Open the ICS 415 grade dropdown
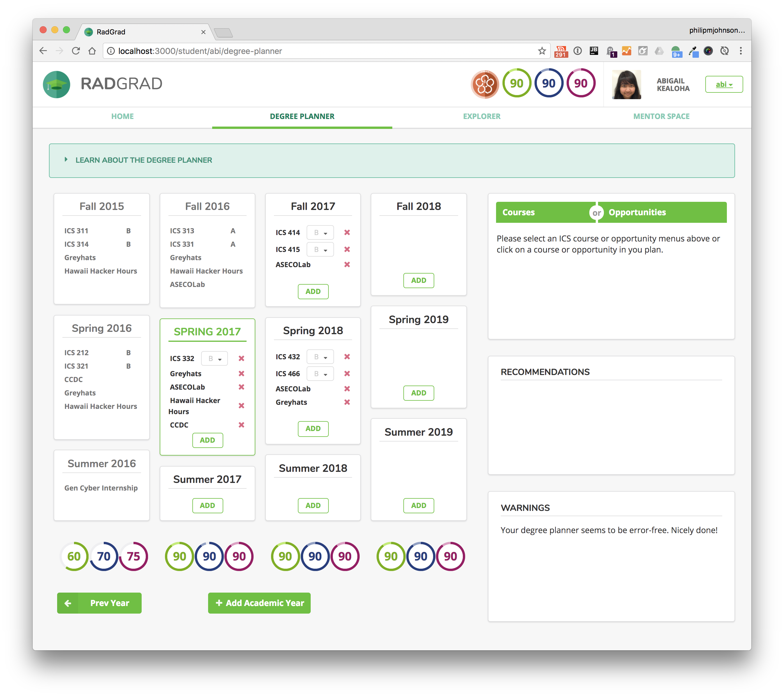Screen dimensions: 784x697 pos(320,250)
